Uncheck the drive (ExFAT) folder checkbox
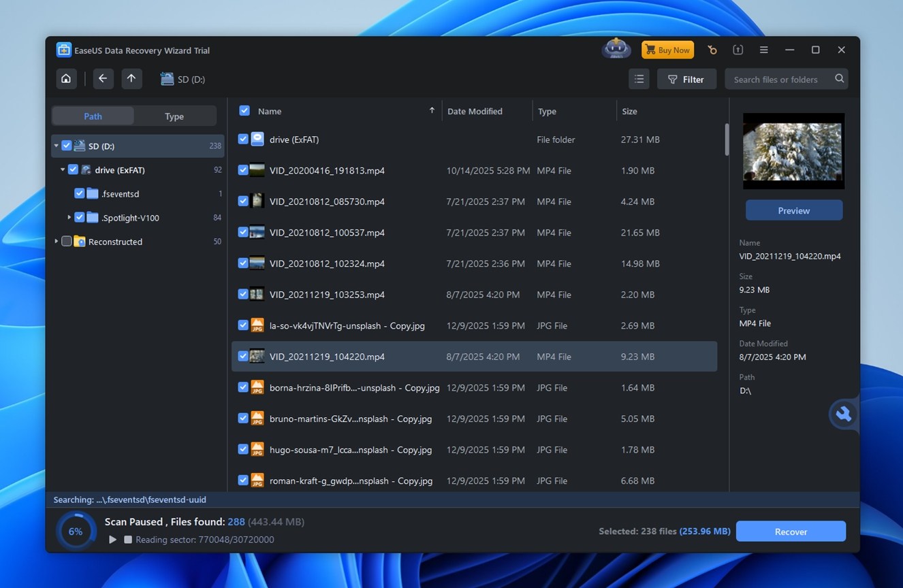The height and width of the screenshot is (588, 903). (72, 169)
